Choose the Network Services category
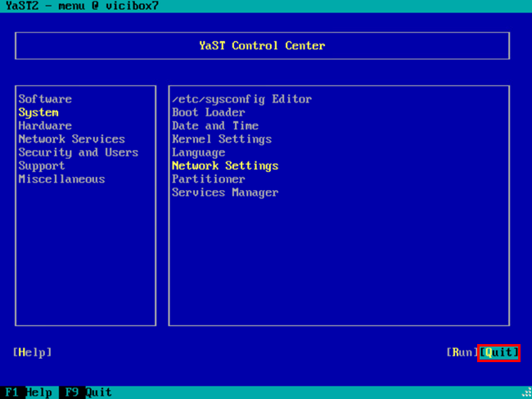The height and width of the screenshot is (399, 532). [71, 139]
